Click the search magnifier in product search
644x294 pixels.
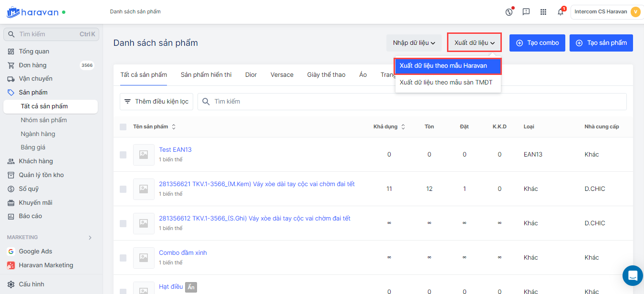point(206,102)
